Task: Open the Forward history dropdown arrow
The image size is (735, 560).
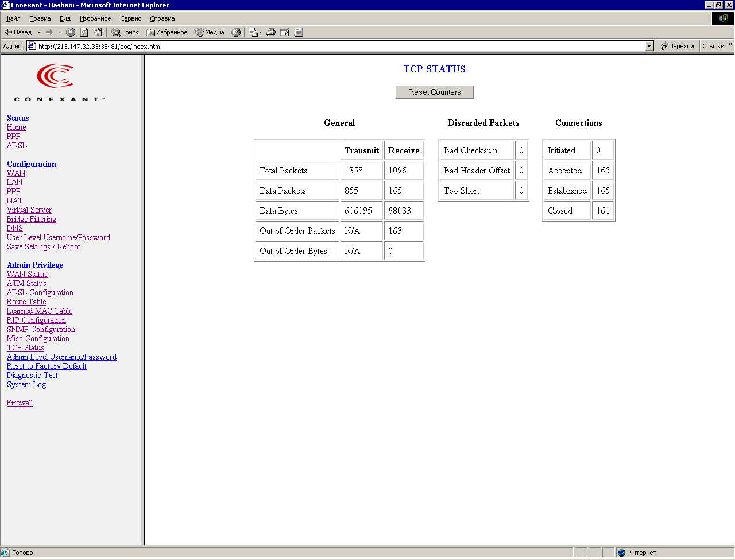Action: click(60, 32)
